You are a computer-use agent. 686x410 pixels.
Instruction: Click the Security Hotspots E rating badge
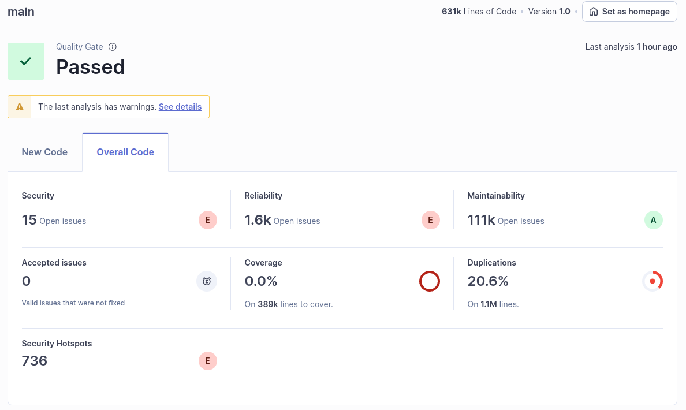point(208,361)
